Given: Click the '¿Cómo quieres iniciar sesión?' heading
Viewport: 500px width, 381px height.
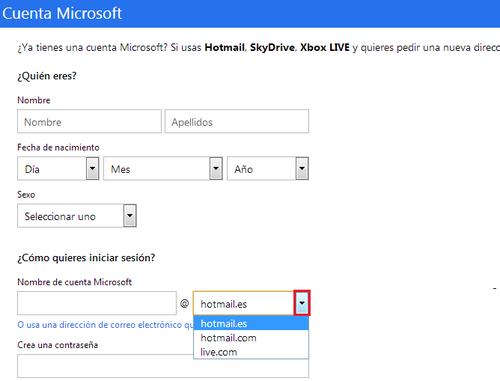Looking at the screenshot, I should tap(86, 258).
